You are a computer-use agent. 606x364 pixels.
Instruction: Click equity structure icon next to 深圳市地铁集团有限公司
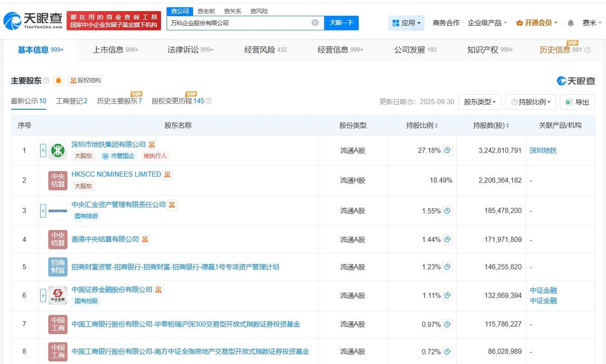click(151, 144)
